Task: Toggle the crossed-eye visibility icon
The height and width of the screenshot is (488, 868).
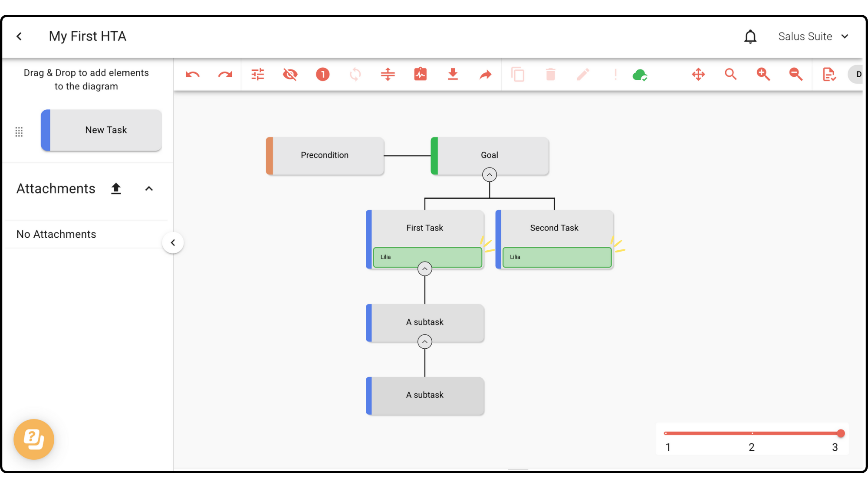Action: point(290,75)
